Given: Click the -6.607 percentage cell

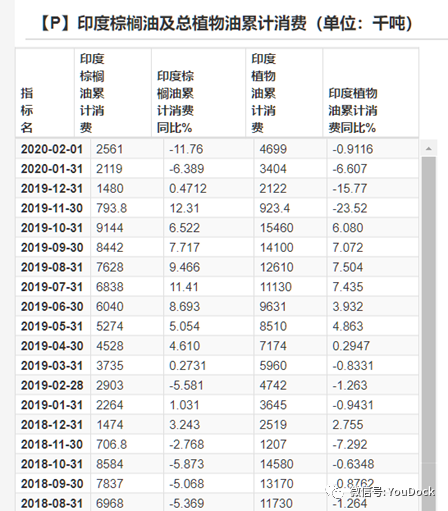Looking at the screenshot, I should [373, 169].
